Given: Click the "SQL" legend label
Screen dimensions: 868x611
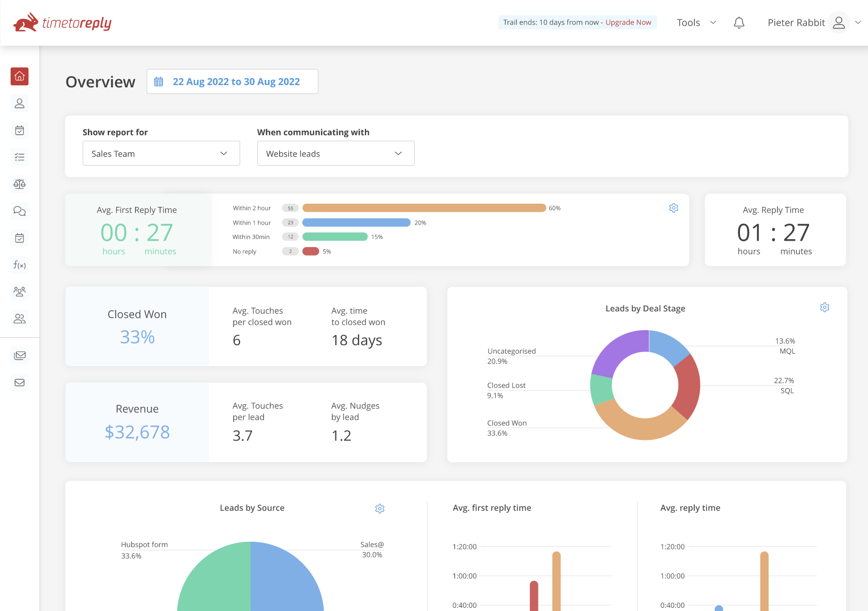Looking at the screenshot, I should click(x=787, y=391).
